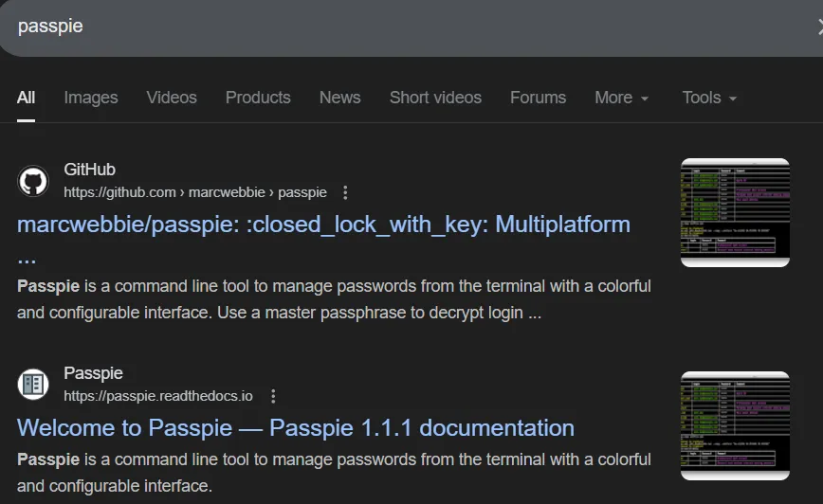Viewport: 823px width, 504px height.
Task: Filter results by Forums
Action: click(538, 98)
